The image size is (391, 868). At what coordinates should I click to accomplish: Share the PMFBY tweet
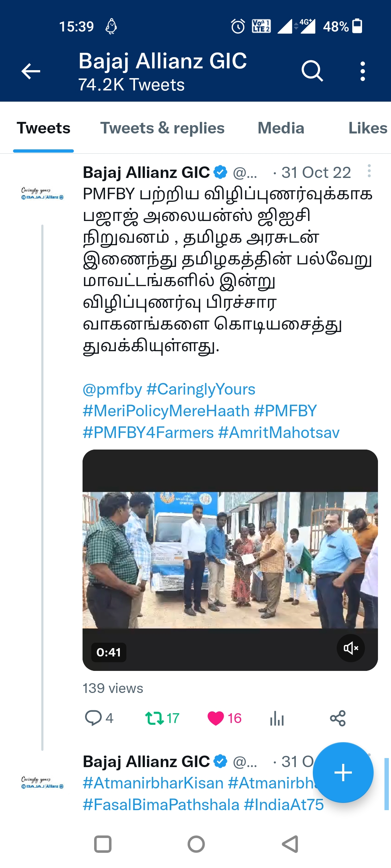[338, 718]
